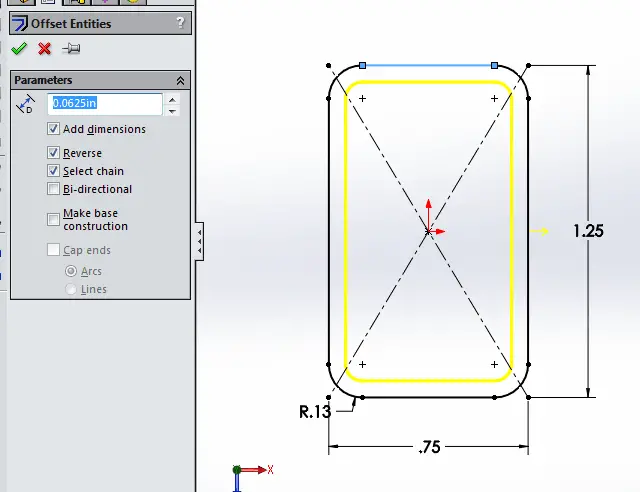Image resolution: width=640 pixels, height=492 pixels.
Task: Select the .75 width dimension
Action: 429,447
